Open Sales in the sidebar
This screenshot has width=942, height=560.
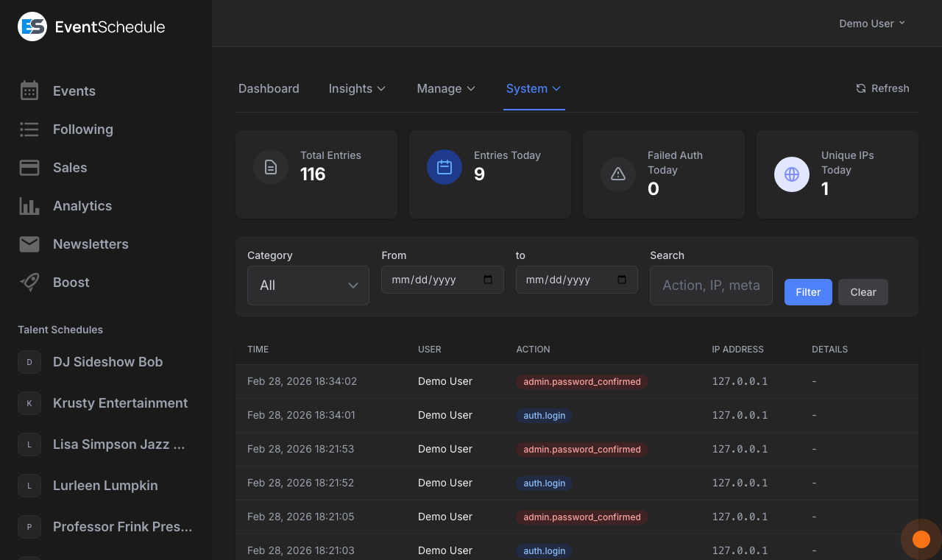point(70,168)
